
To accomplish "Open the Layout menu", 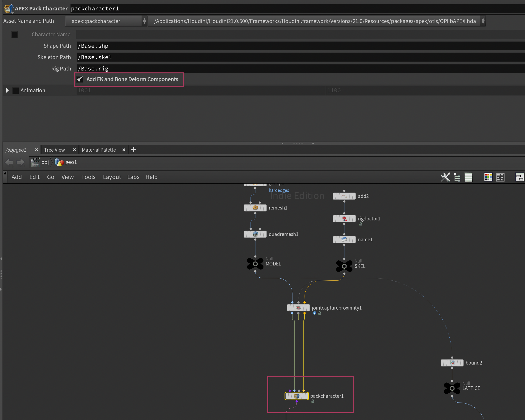I will point(112,177).
